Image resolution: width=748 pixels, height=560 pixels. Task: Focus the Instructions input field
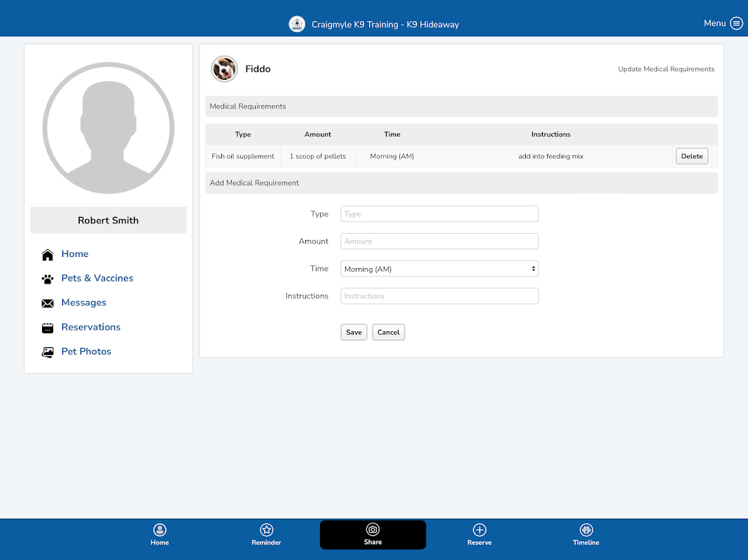[439, 296]
